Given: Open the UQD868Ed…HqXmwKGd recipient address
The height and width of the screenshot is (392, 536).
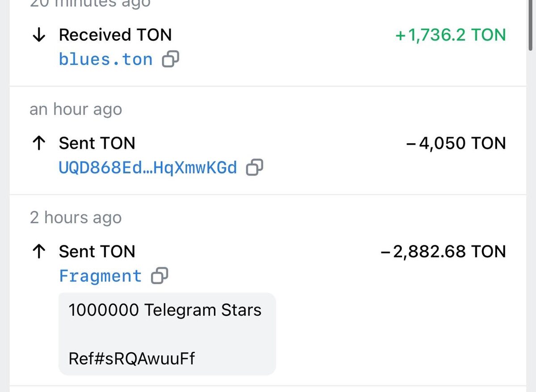Looking at the screenshot, I should (x=148, y=168).
